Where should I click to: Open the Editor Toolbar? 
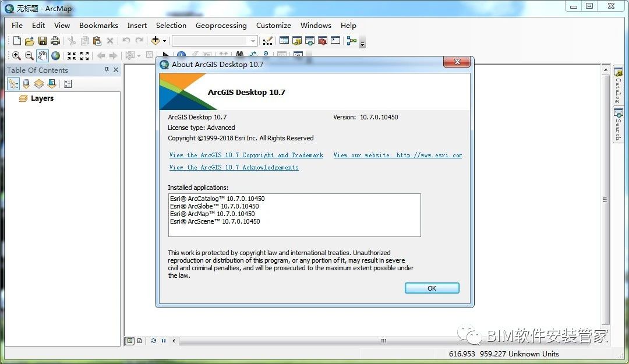pos(267,41)
